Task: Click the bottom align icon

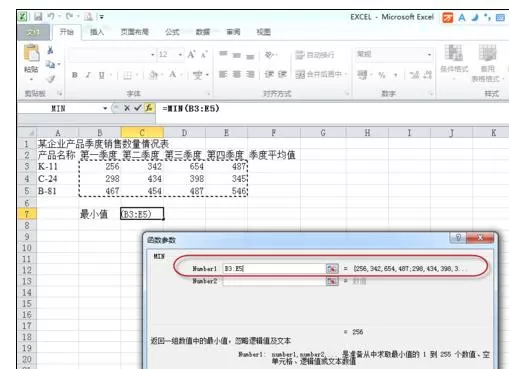Action: pos(250,56)
